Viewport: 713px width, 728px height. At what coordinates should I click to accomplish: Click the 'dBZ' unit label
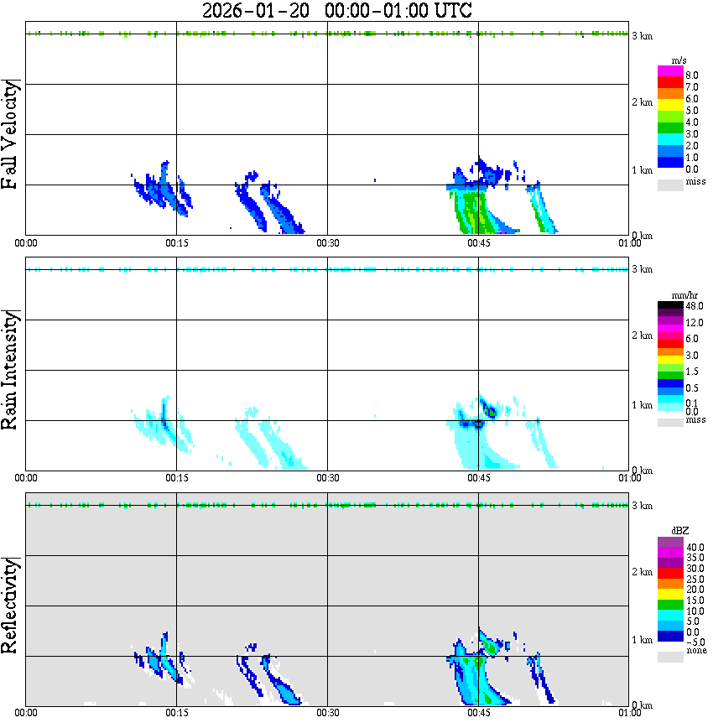point(680,531)
